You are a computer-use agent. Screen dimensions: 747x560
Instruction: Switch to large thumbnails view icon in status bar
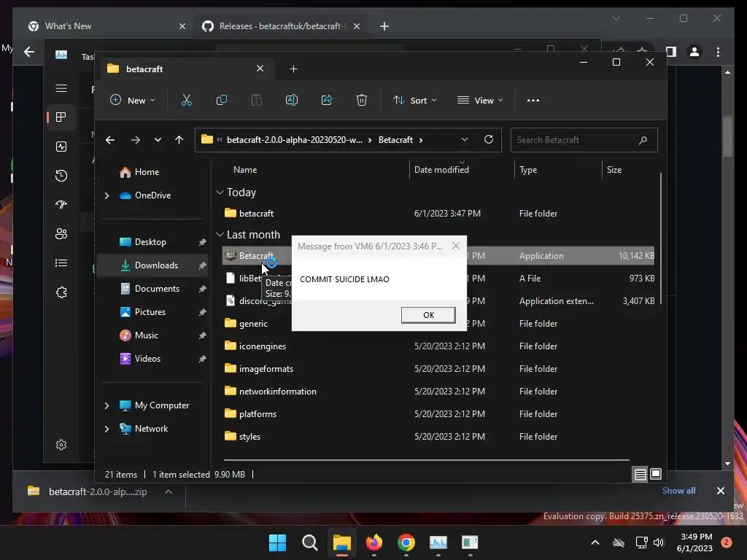tap(656, 474)
